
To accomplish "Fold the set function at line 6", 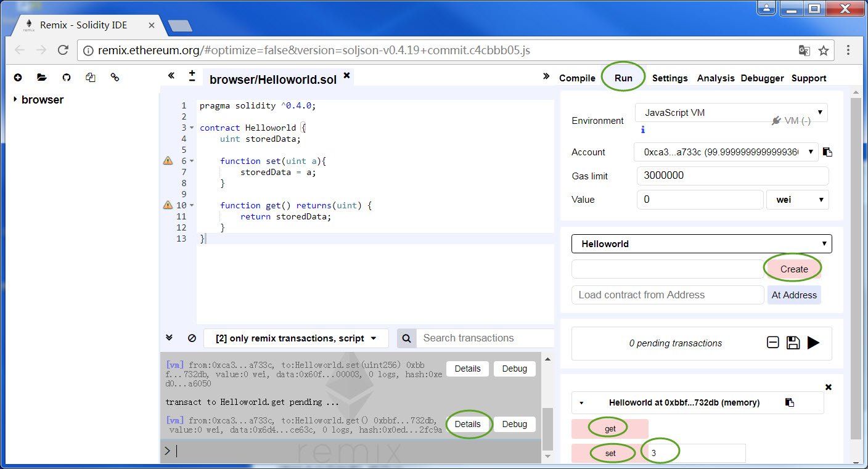I will click(192, 161).
